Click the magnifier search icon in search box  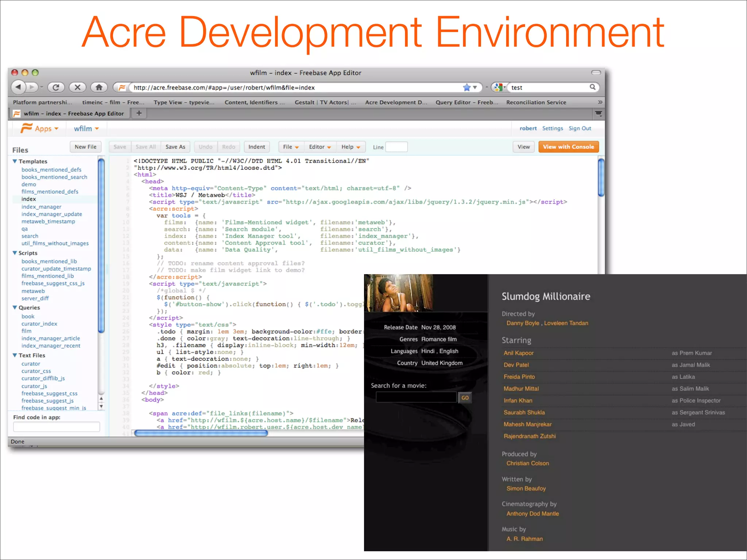[x=593, y=87]
